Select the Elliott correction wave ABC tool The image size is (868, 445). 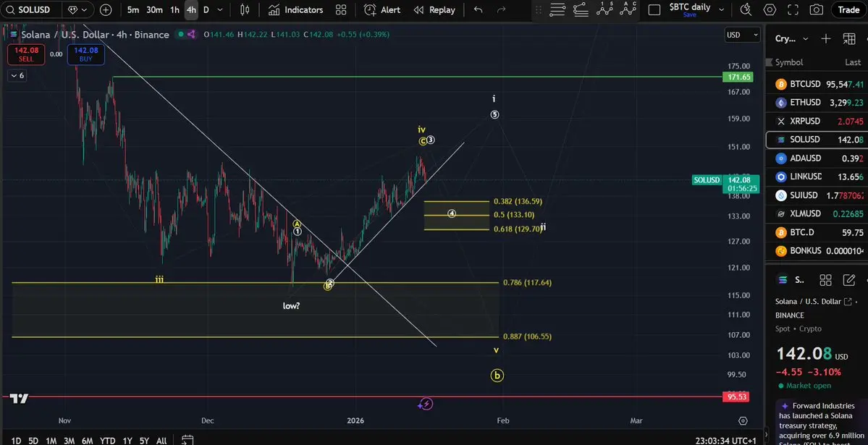628,8
